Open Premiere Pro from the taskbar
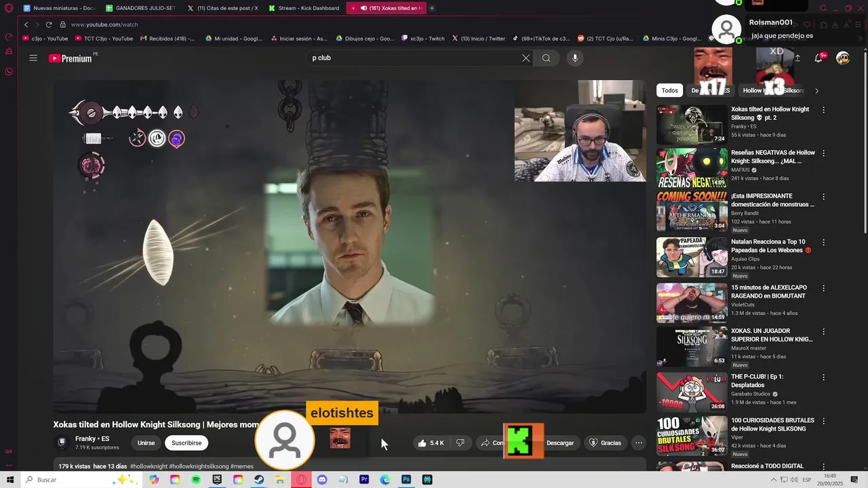 (364, 480)
